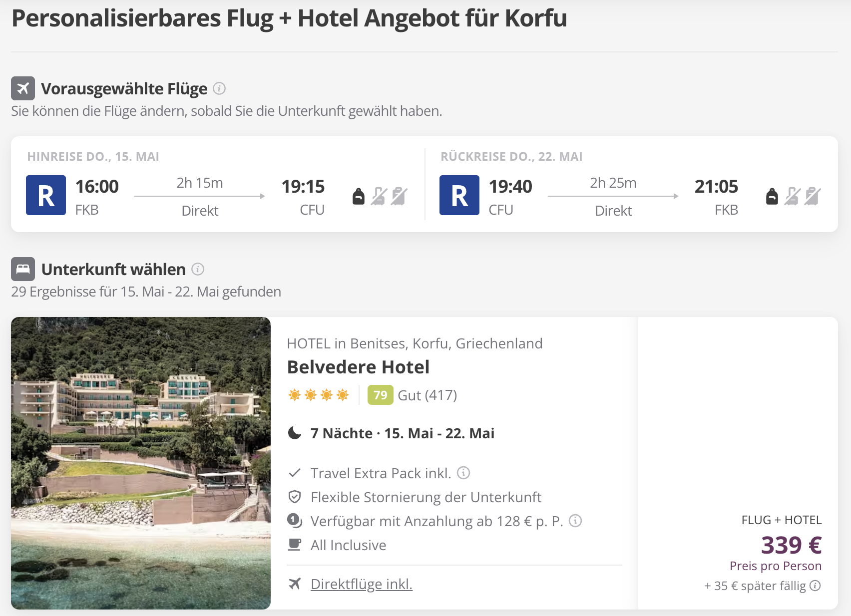Click the outbound flight Ryanair logo
This screenshot has height=616, width=851.
(46, 195)
